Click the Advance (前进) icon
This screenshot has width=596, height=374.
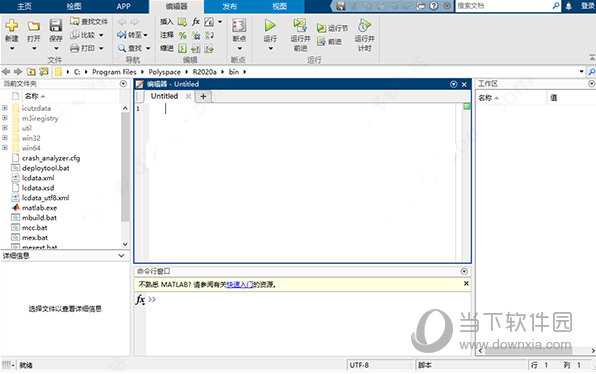tap(322, 41)
